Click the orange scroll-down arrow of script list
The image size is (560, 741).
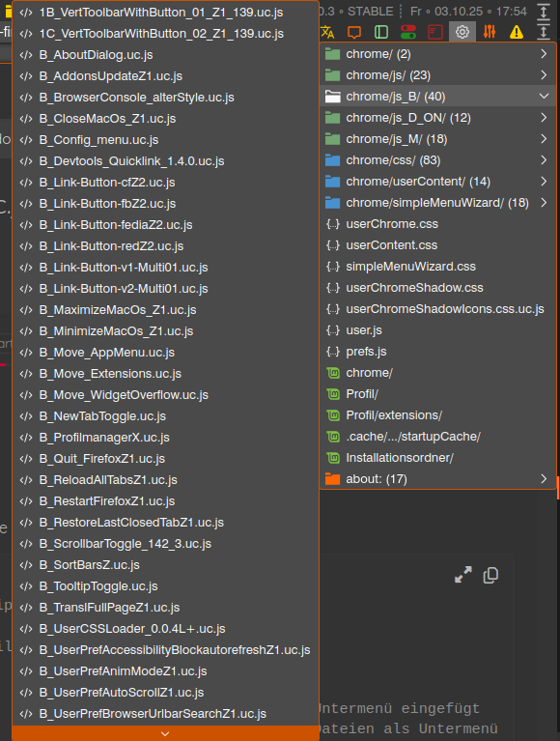point(165,733)
